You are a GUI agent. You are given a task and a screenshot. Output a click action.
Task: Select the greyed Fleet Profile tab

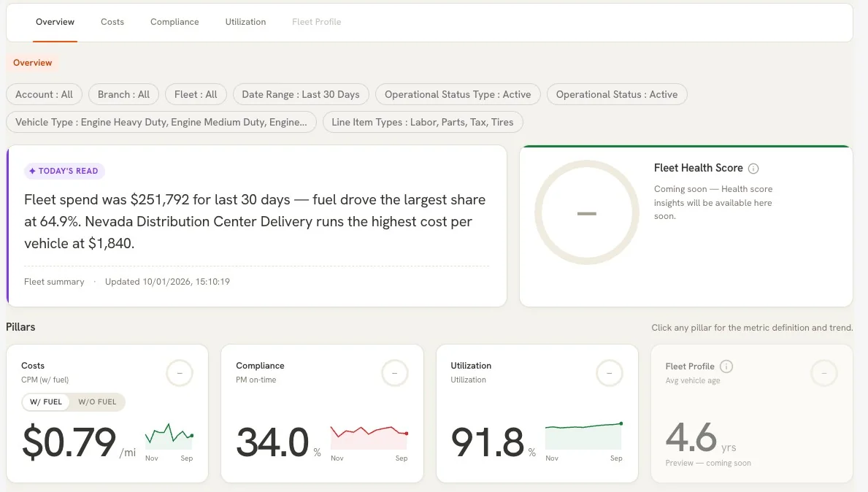(317, 22)
